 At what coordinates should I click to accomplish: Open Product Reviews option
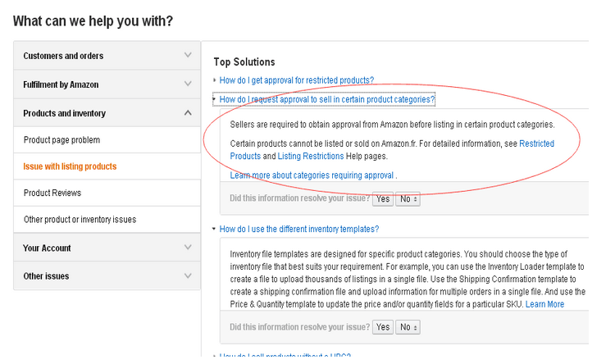(x=52, y=193)
